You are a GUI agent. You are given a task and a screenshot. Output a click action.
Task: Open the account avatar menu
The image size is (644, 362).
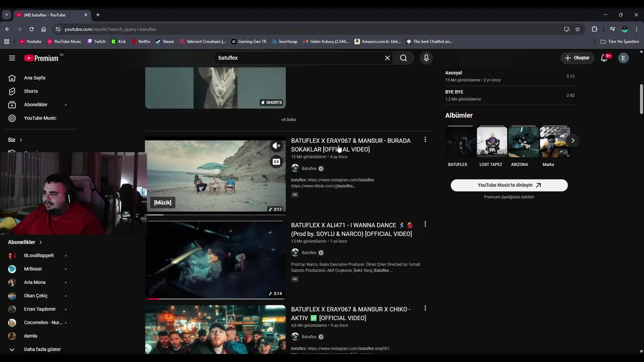[623, 58]
